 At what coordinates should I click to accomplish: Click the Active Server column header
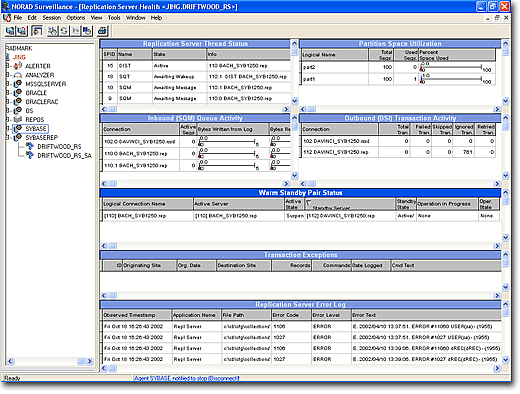tap(239, 204)
